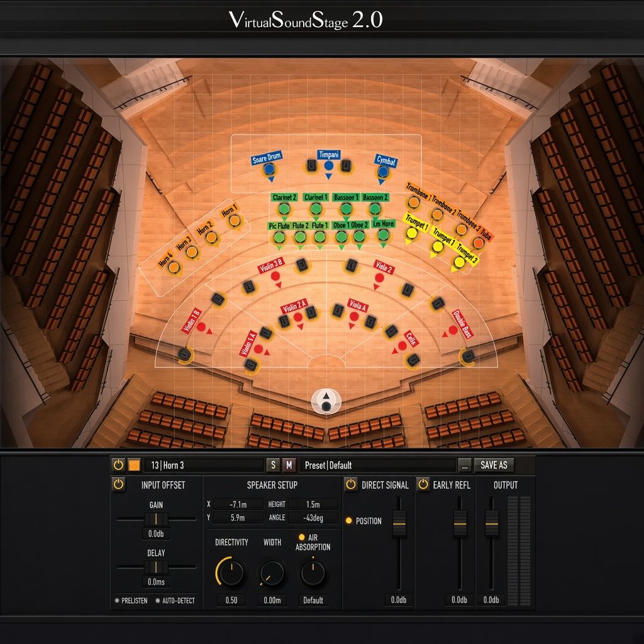Toggle the Air Absorption indicator

tap(301, 537)
